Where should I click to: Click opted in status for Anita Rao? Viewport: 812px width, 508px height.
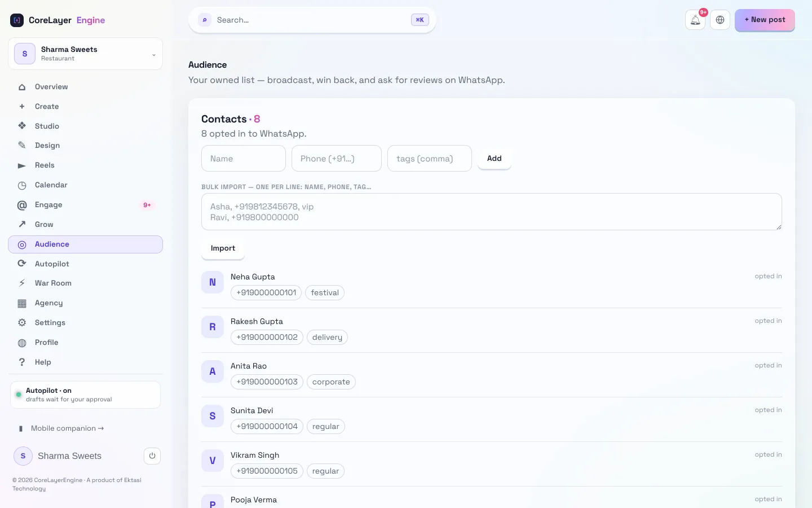[x=768, y=366]
